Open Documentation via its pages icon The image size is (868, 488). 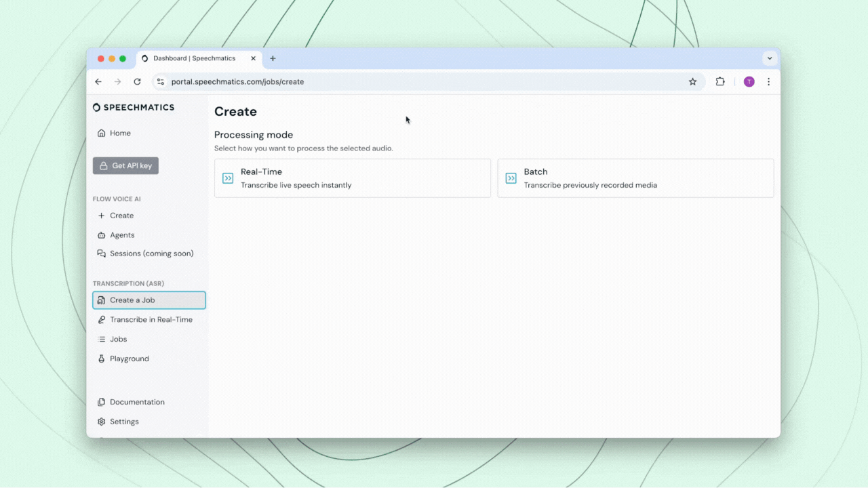[x=102, y=402]
